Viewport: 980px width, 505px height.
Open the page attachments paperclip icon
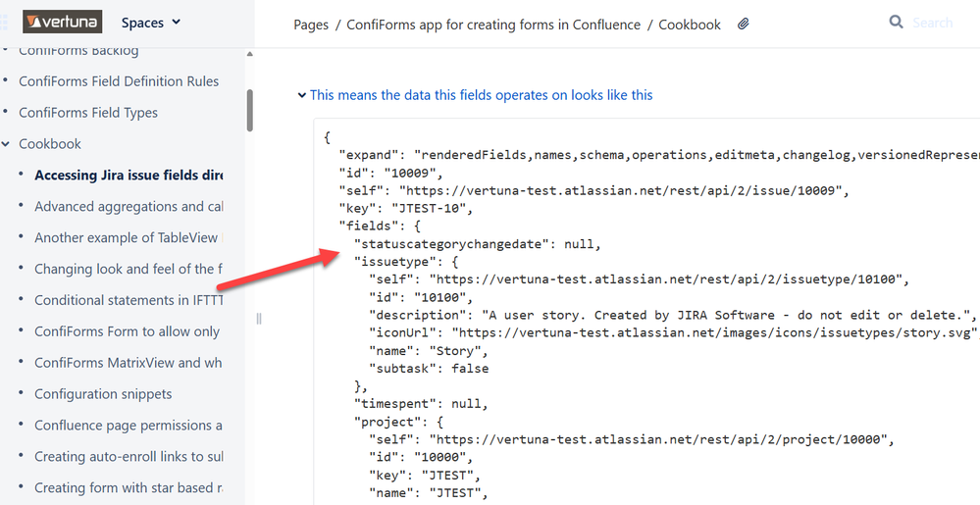pos(744,25)
